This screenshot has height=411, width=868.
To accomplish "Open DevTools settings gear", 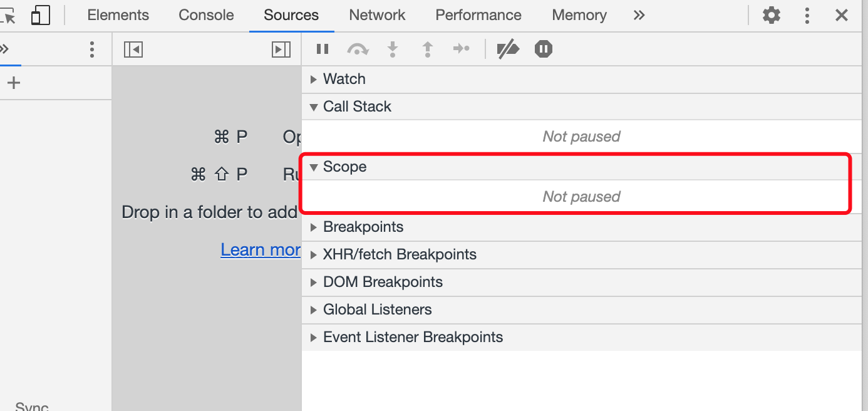I will pyautogui.click(x=772, y=15).
